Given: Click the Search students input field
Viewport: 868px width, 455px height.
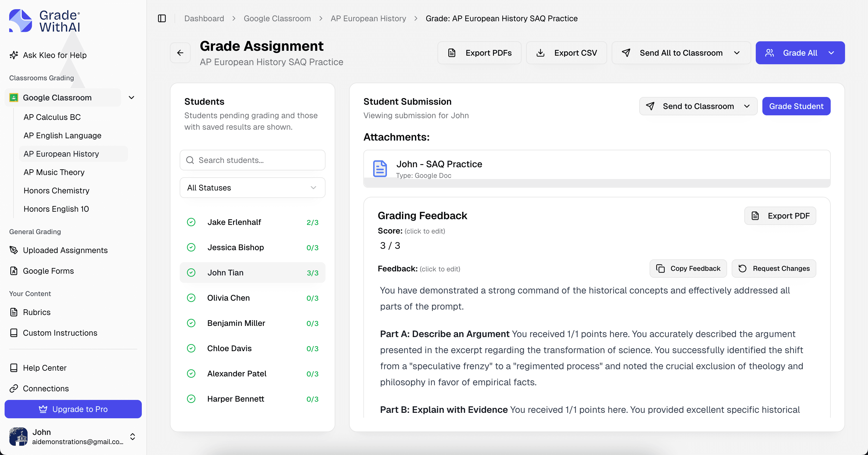Looking at the screenshot, I should (252, 160).
